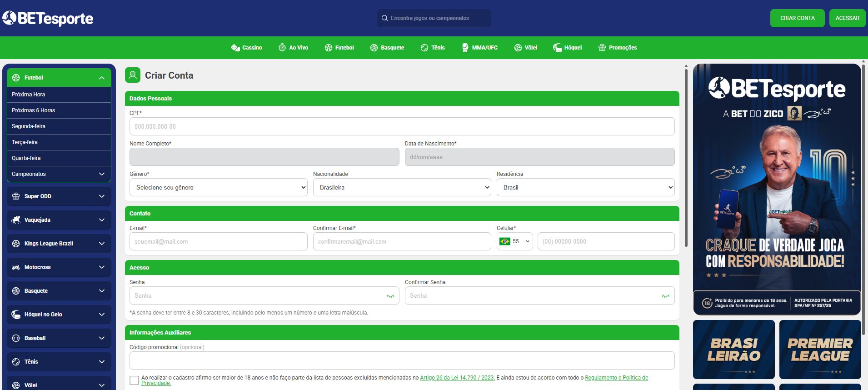Click the E-mail input field
868x390 pixels.
pos(219,241)
